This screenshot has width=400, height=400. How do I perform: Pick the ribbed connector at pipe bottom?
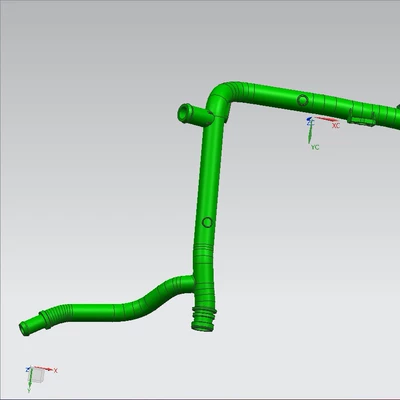[203, 319]
